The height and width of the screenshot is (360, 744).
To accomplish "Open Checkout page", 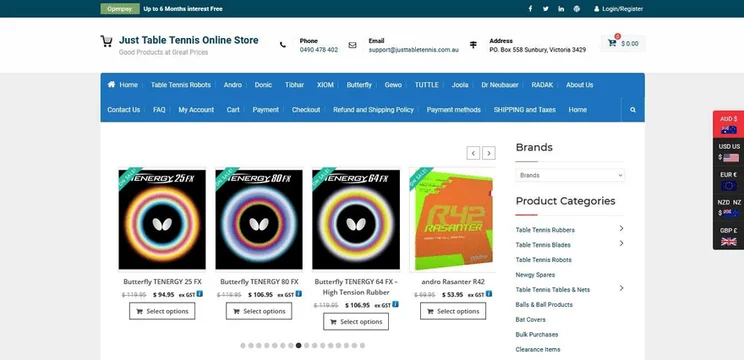I will point(306,110).
